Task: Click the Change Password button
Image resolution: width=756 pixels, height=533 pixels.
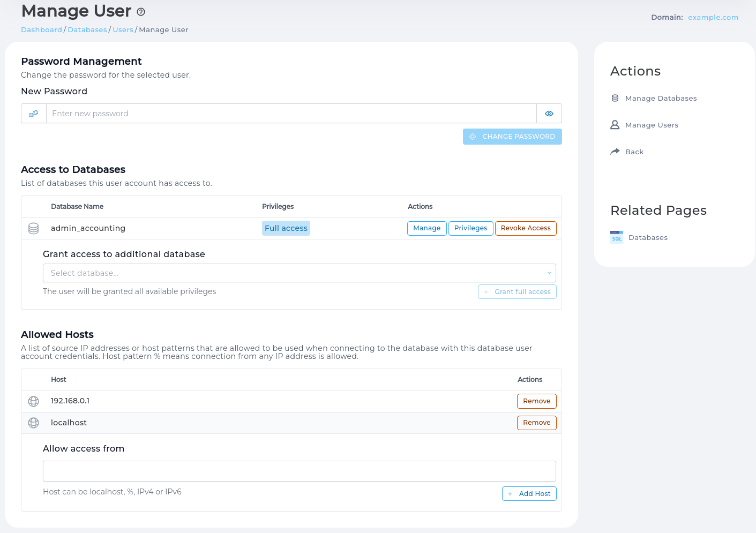Action: [512, 137]
